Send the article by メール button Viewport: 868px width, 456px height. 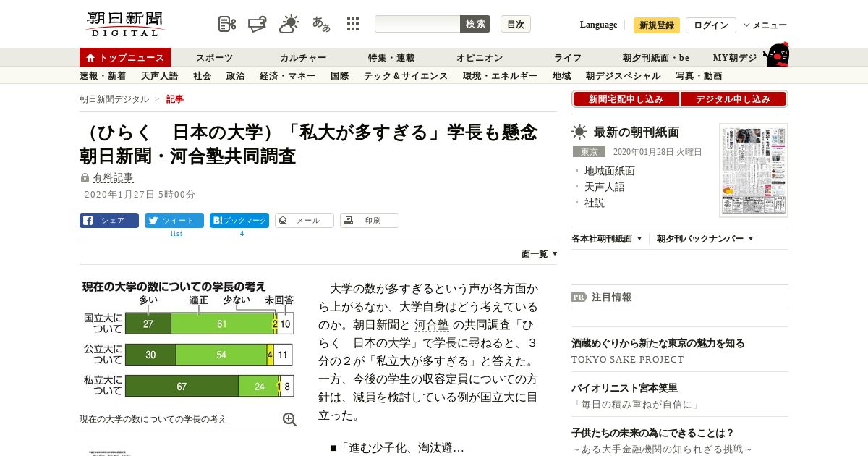(305, 221)
